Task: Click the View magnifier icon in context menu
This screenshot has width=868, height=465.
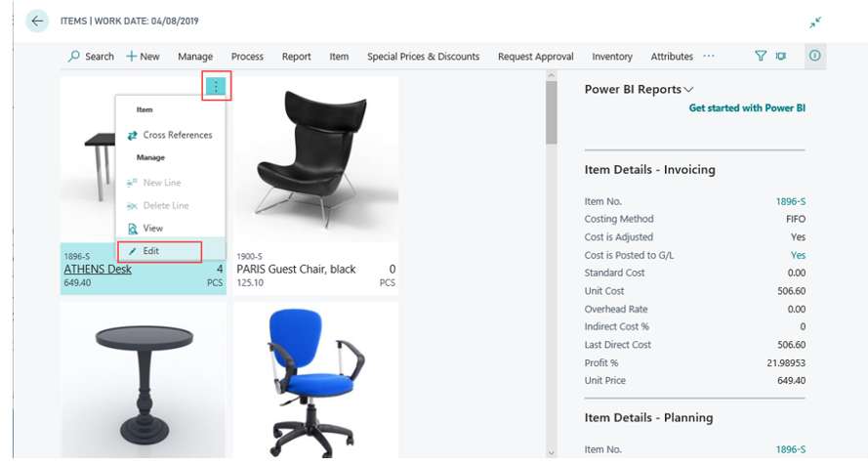Action: coord(133,229)
